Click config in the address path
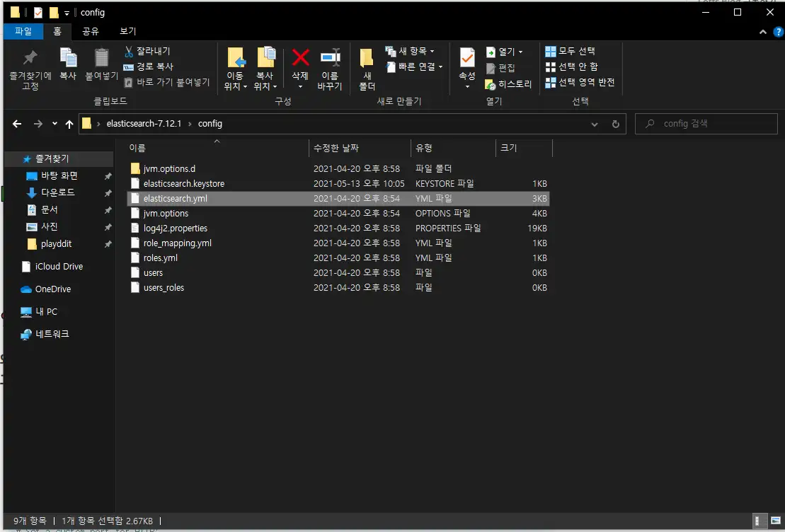This screenshot has width=785, height=532. (x=210, y=124)
